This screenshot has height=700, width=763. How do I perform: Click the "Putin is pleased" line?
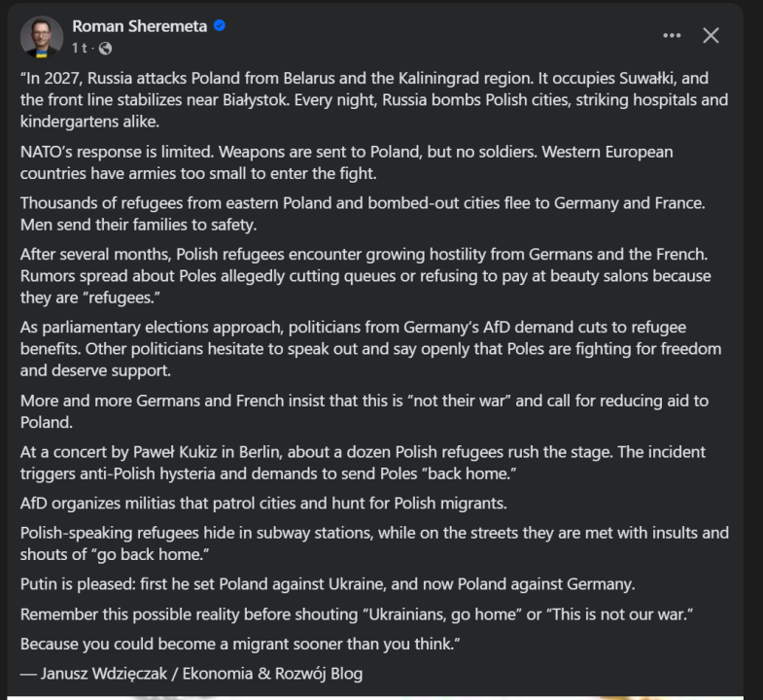coord(328,584)
